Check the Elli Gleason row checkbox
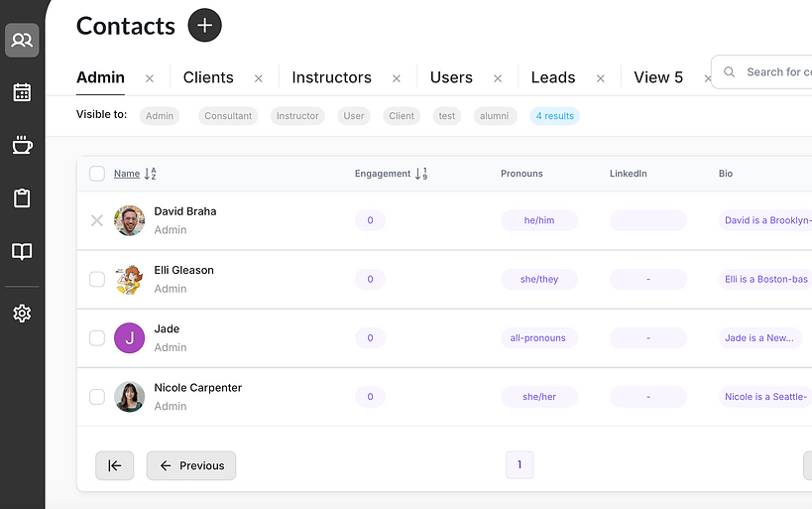This screenshot has width=812, height=509. click(97, 280)
